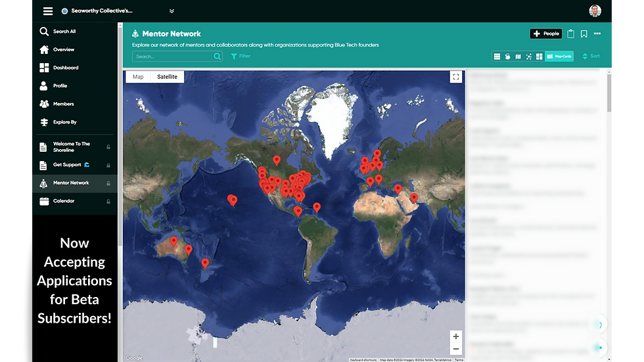Click the Explore By signpost icon

(44, 122)
